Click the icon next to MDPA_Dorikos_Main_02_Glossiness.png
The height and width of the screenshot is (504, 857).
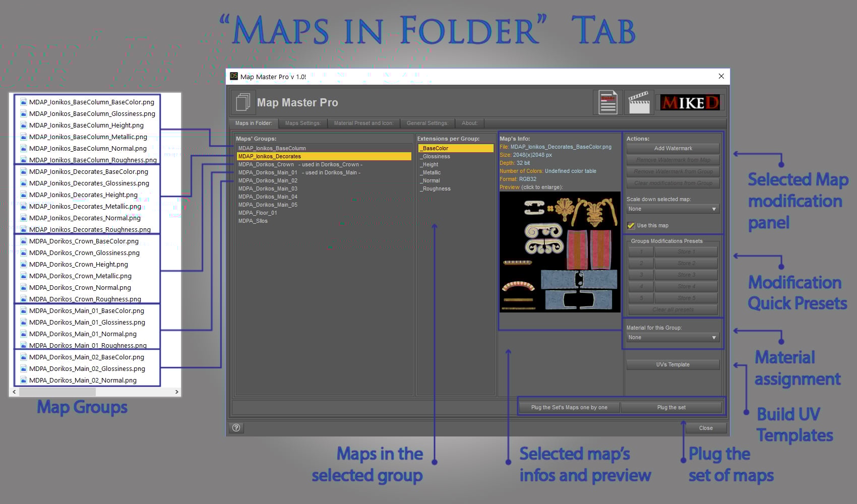[23, 368]
